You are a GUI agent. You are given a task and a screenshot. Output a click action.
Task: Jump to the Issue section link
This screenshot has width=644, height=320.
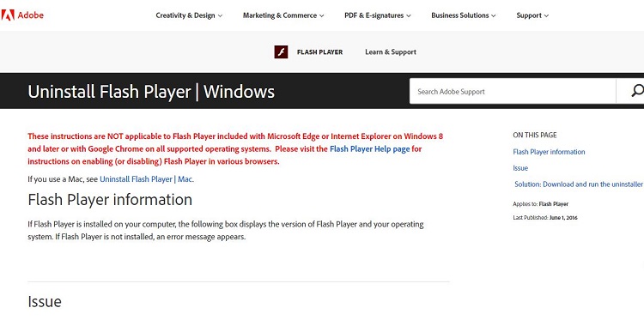pos(520,168)
